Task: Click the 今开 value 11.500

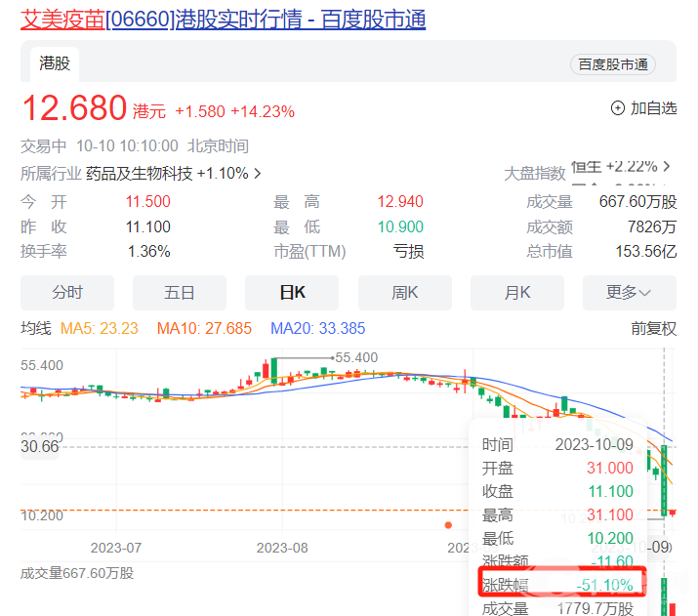Action: coord(147,202)
